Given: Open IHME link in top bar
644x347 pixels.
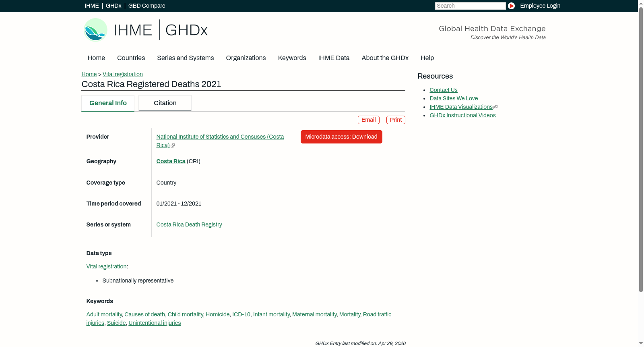Looking at the screenshot, I should (x=92, y=6).
